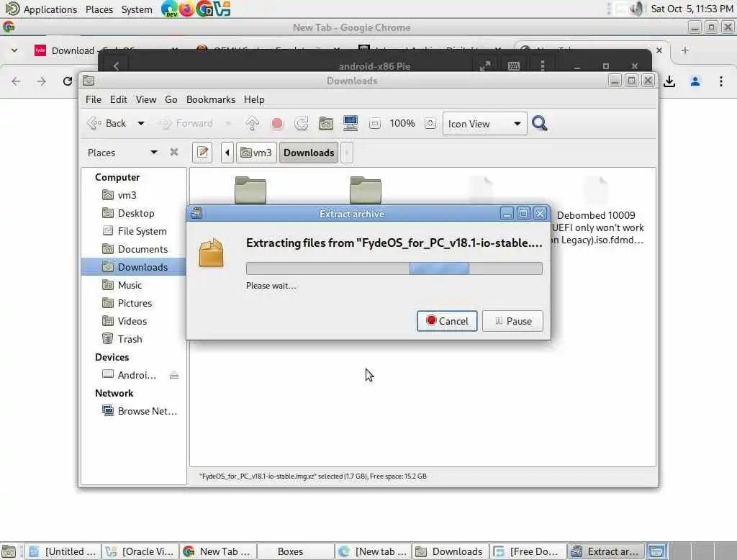Click the Reload icon in toolbar

tap(302, 124)
